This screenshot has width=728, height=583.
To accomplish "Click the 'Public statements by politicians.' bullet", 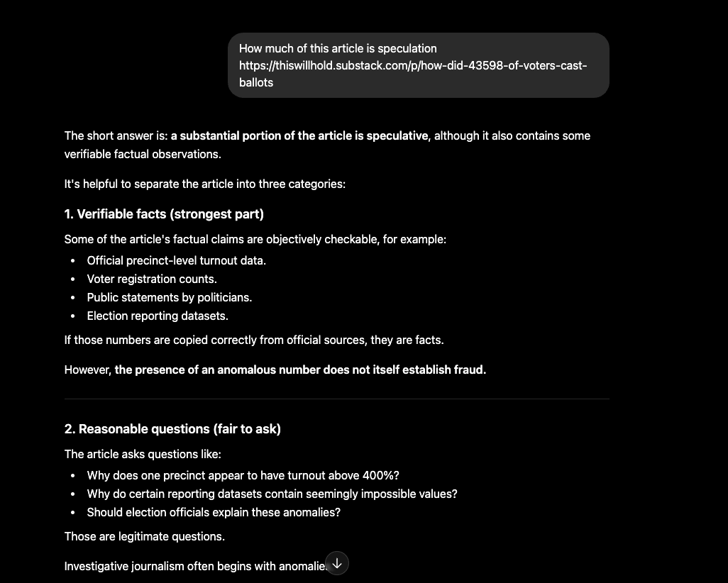I will tap(170, 298).
